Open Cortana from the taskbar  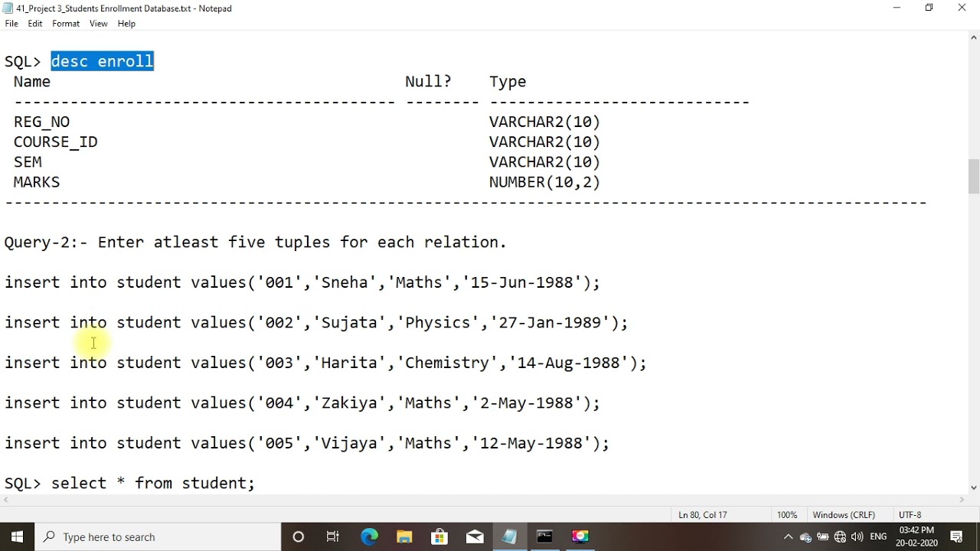[299, 536]
